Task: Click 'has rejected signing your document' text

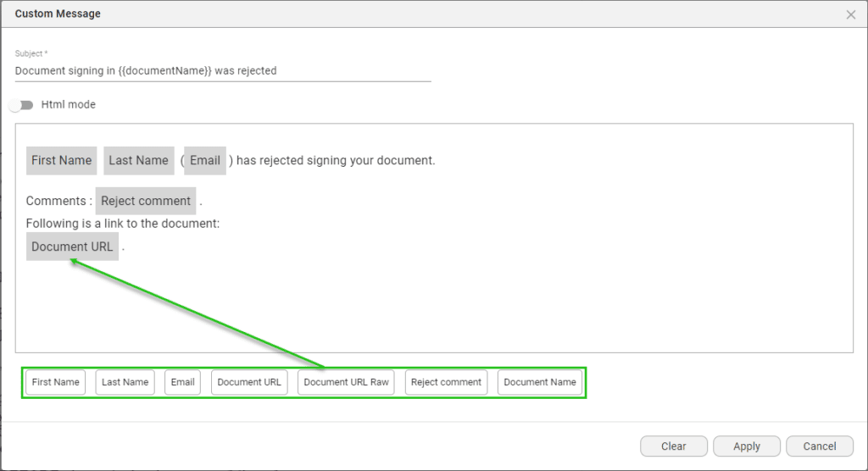Action: click(335, 160)
